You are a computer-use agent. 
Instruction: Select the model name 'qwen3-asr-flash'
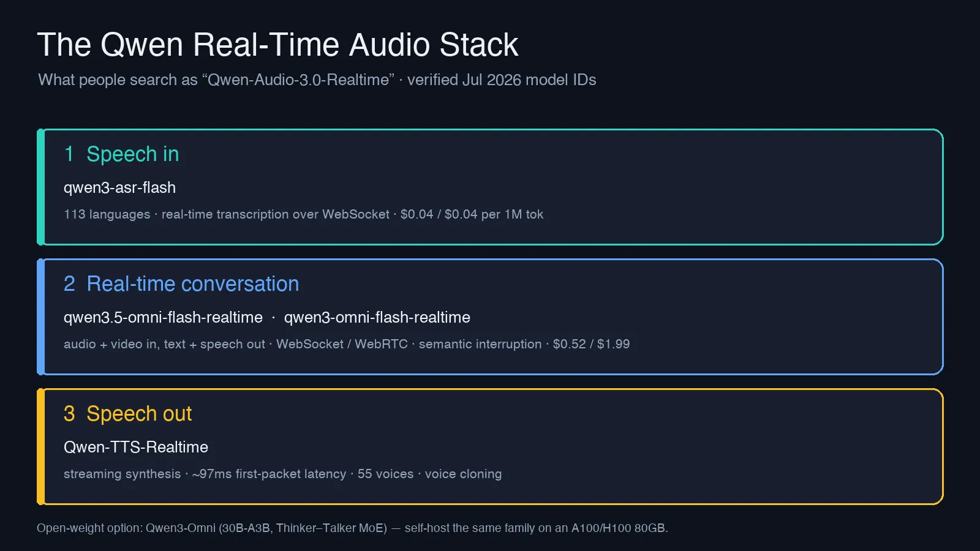[119, 187]
